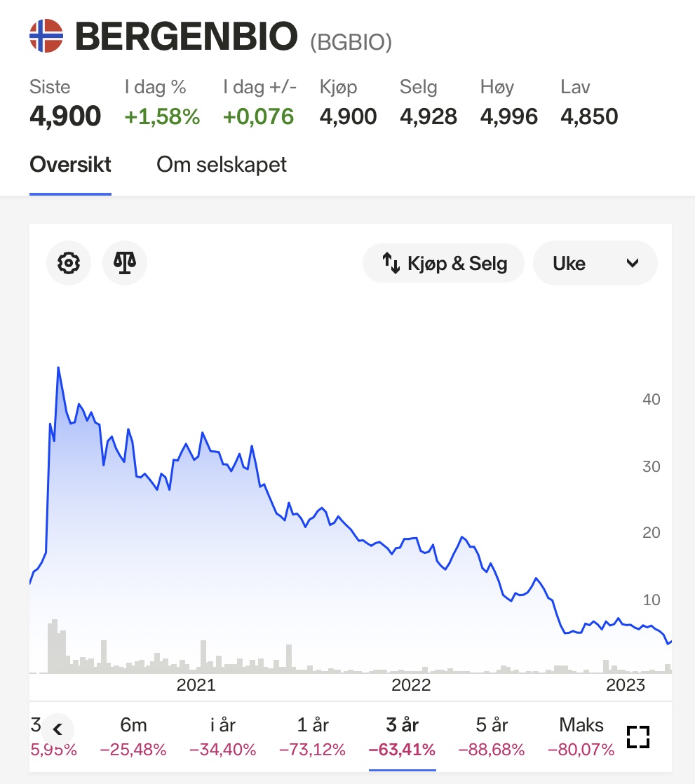Select the 3 år time range

click(403, 736)
